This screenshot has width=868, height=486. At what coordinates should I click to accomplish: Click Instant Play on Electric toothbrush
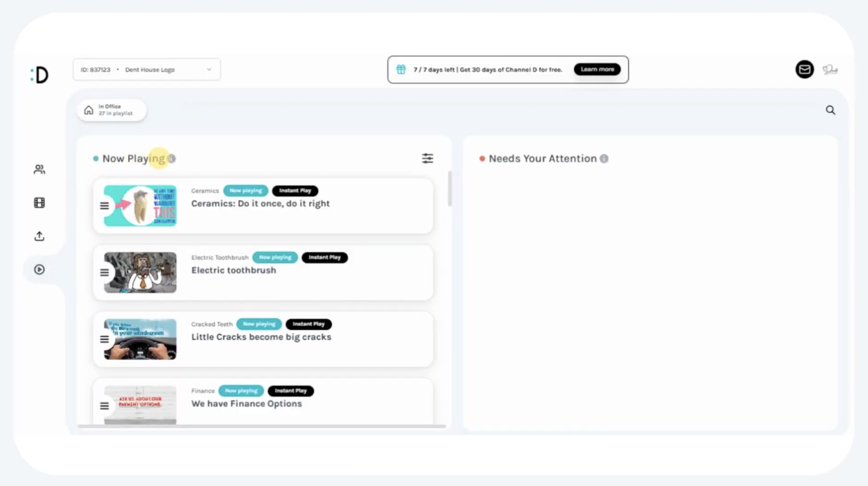pos(324,257)
